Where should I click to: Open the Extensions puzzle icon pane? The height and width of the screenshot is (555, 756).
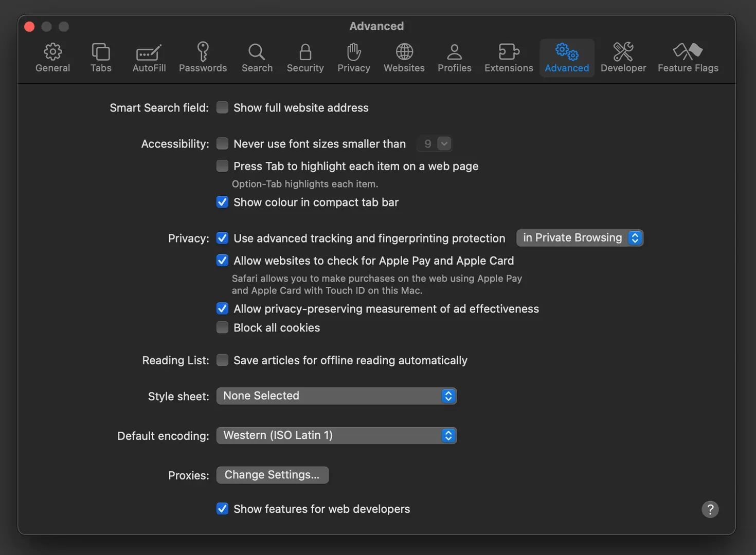point(509,58)
